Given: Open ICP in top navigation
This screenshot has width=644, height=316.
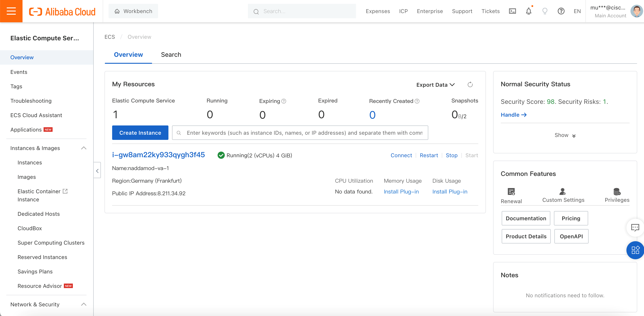Looking at the screenshot, I should [403, 11].
